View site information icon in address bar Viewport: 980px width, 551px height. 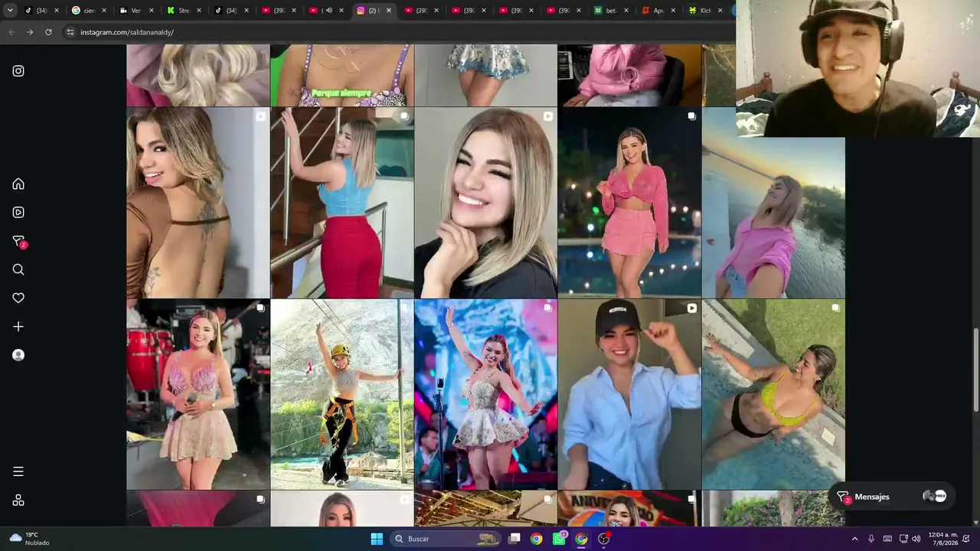coord(70,32)
